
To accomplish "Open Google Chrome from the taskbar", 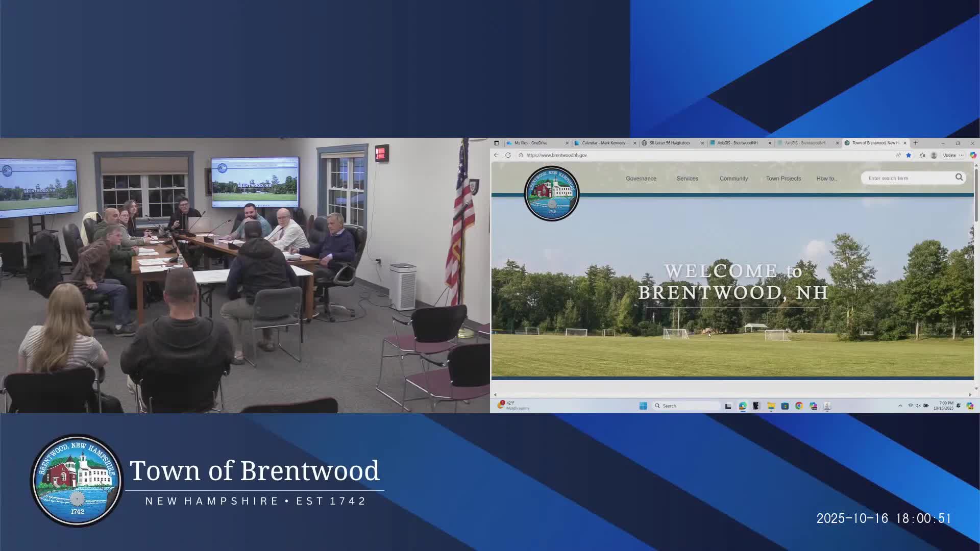I will pos(799,406).
